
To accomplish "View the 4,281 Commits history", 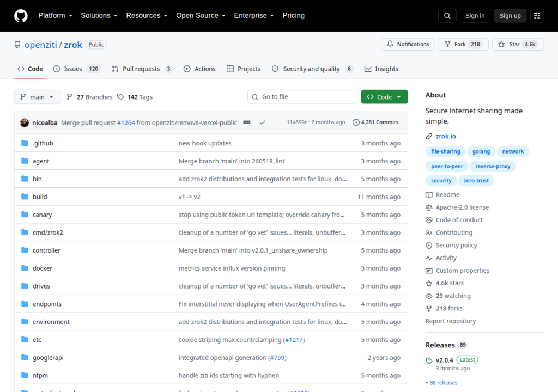I will [375, 122].
